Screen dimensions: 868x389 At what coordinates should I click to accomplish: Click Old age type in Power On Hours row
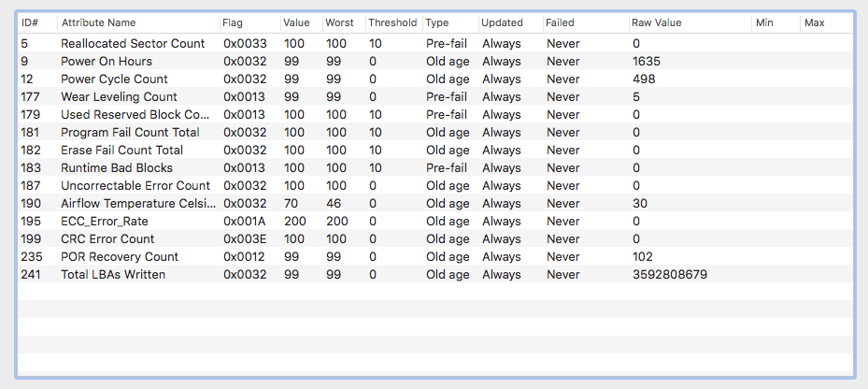(x=448, y=61)
